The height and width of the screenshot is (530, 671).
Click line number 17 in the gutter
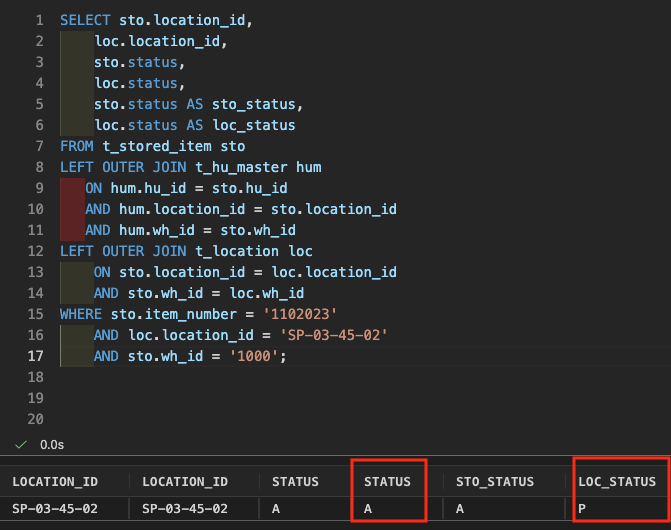click(x=36, y=356)
